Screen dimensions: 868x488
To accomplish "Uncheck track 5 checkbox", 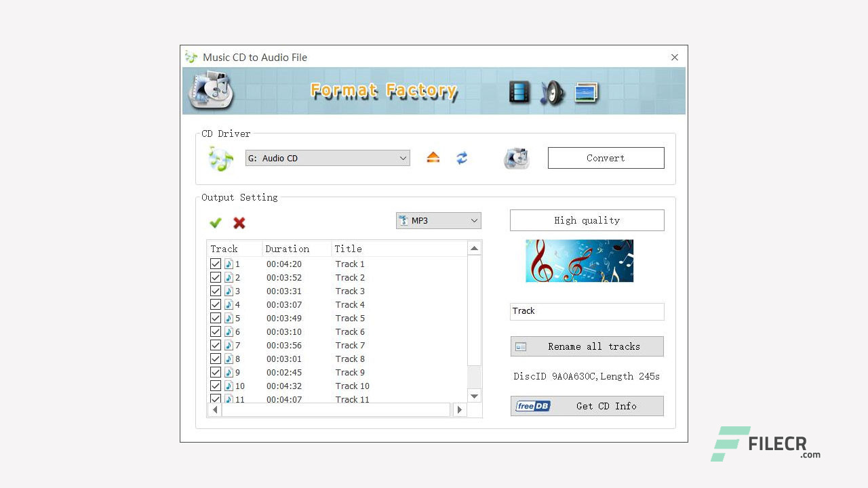I will (x=216, y=319).
